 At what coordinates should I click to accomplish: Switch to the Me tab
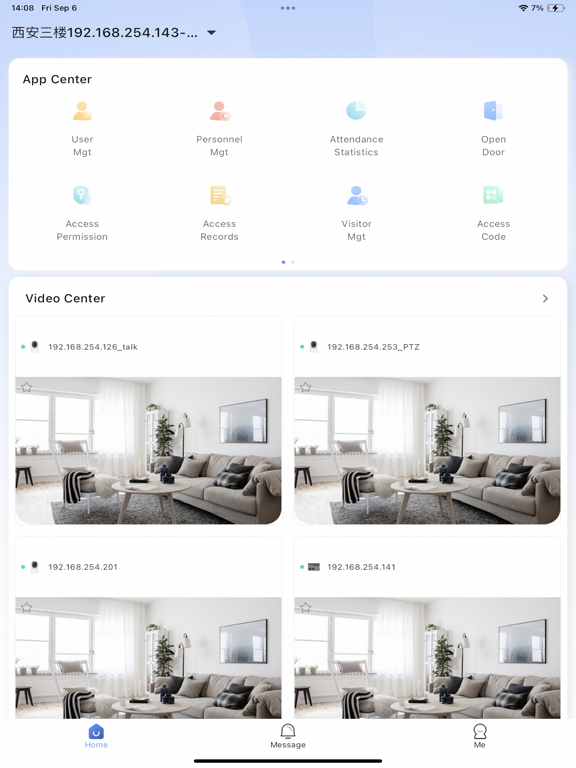[480, 736]
